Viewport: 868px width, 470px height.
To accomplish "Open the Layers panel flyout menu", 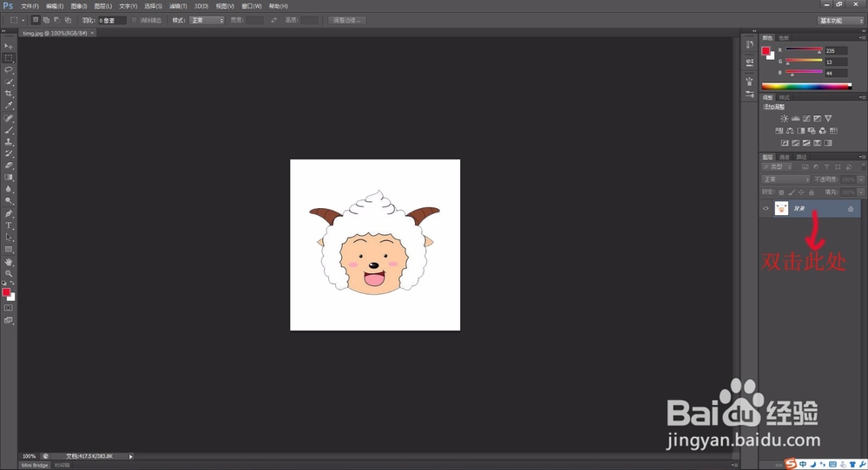I will click(863, 157).
